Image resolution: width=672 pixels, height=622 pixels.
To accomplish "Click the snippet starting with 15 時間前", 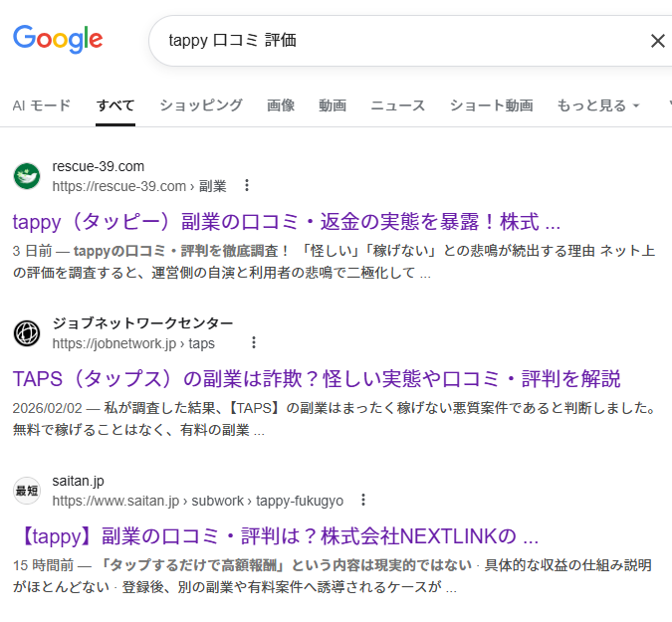I will pyautogui.click(x=333, y=576).
